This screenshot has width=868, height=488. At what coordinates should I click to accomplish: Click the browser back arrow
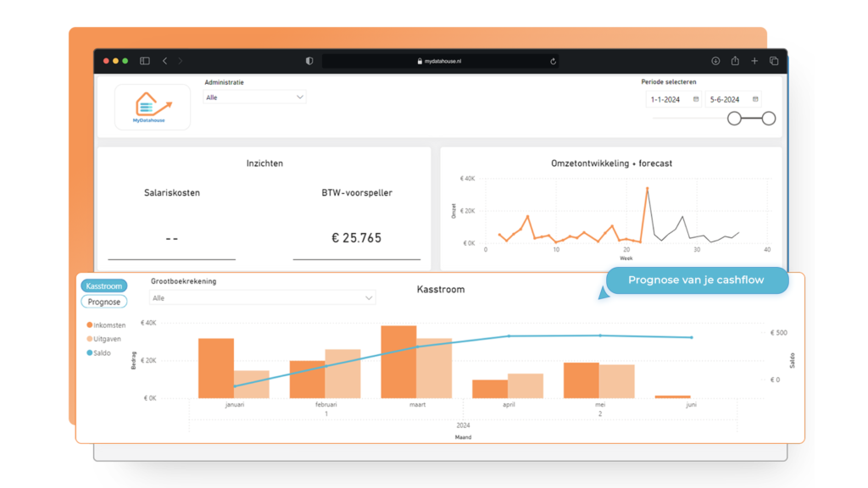point(164,61)
